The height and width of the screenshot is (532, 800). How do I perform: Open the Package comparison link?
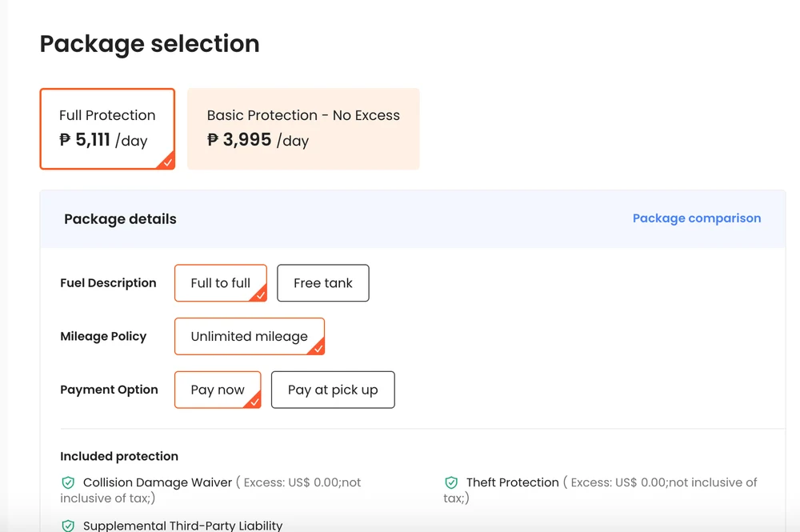(x=696, y=218)
